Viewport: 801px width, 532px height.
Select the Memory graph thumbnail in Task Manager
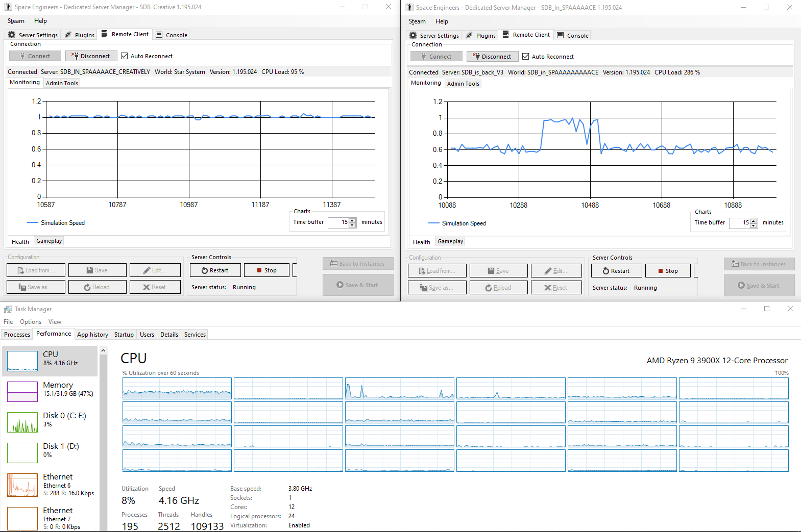[x=22, y=391]
